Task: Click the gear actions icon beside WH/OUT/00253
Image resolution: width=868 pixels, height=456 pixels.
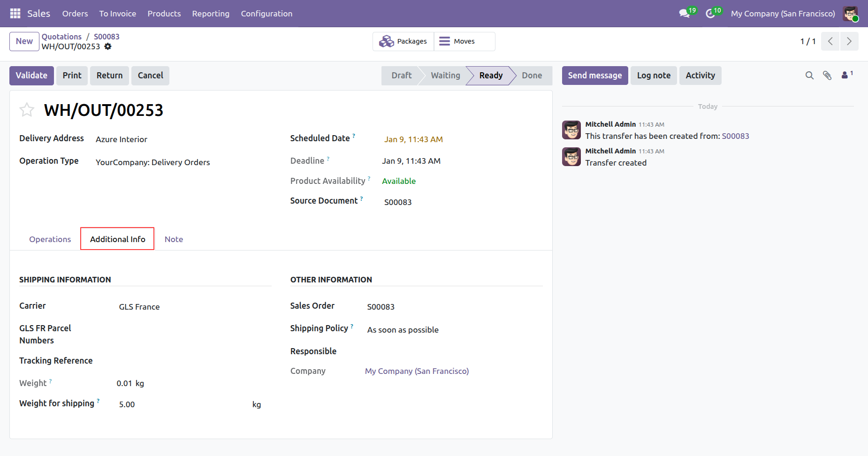Action: point(108,46)
